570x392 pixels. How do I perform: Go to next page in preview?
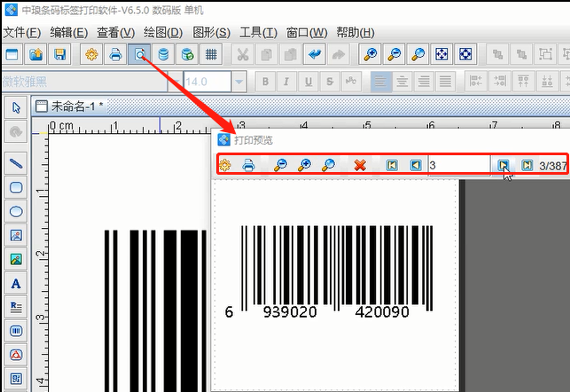504,166
